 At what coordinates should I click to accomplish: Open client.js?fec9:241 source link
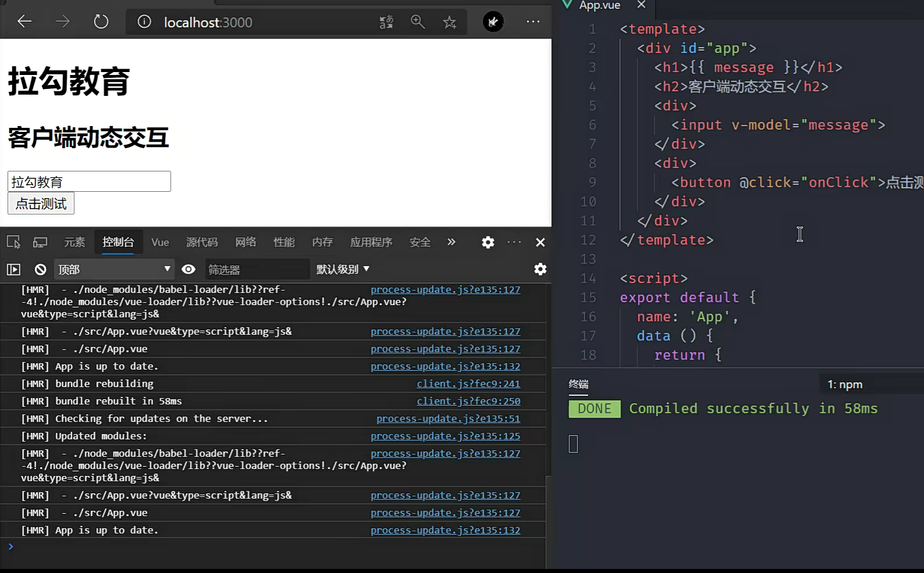pos(468,384)
